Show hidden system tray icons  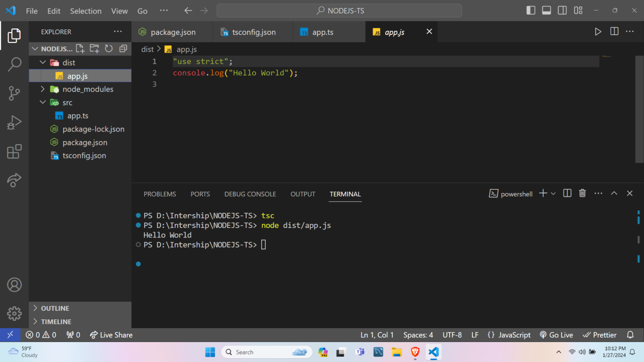(558, 352)
